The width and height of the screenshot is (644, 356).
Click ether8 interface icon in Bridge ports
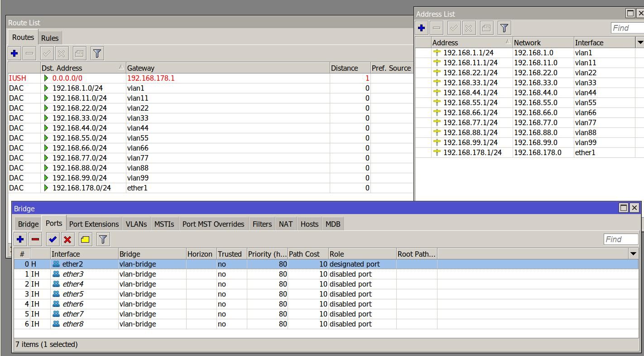point(56,324)
